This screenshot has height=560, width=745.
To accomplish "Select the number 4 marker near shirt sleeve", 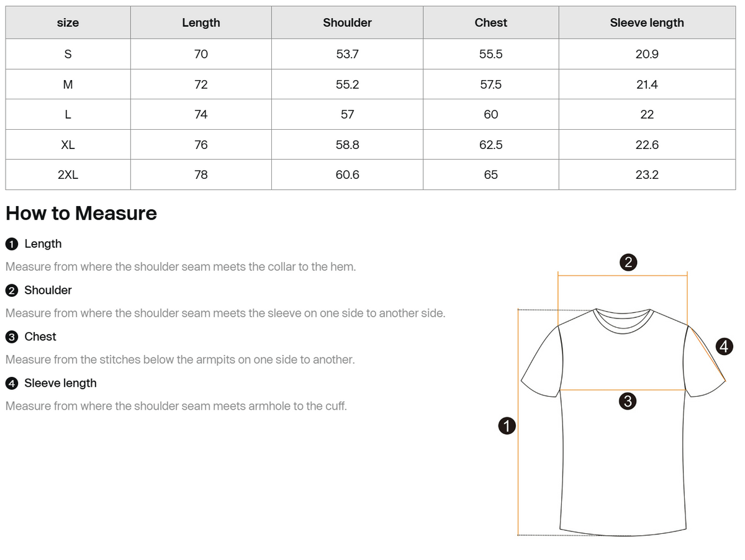I will (724, 346).
